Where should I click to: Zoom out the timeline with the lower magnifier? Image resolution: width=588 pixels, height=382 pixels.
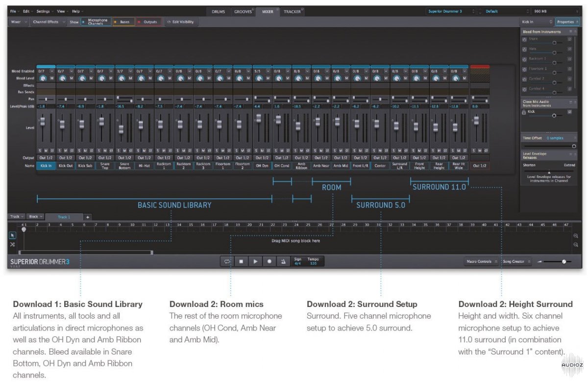(x=576, y=244)
